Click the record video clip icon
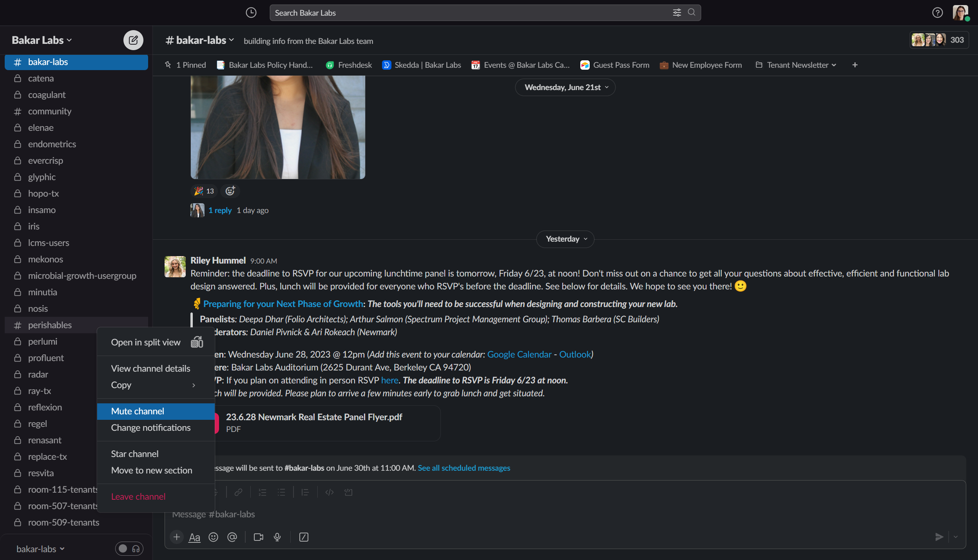Image resolution: width=978 pixels, height=560 pixels. point(258,537)
